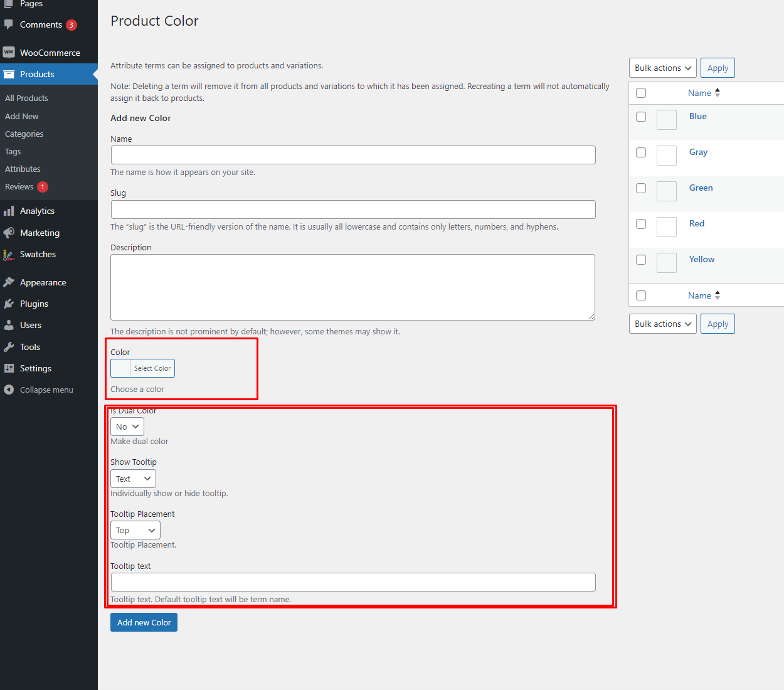Check the select-all box in table header
The image size is (784, 690).
pyautogui.click(x=641, y=93)
